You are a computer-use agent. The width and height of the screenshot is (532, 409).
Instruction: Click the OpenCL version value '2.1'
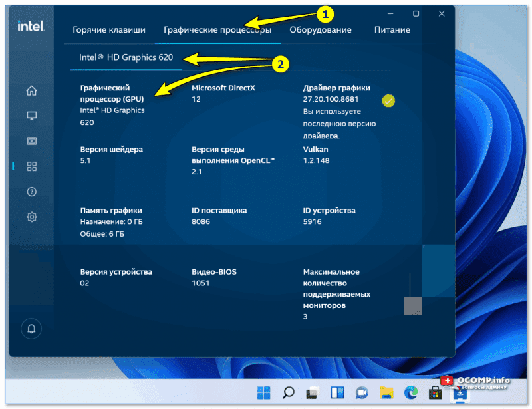click(x=197, y=172)
